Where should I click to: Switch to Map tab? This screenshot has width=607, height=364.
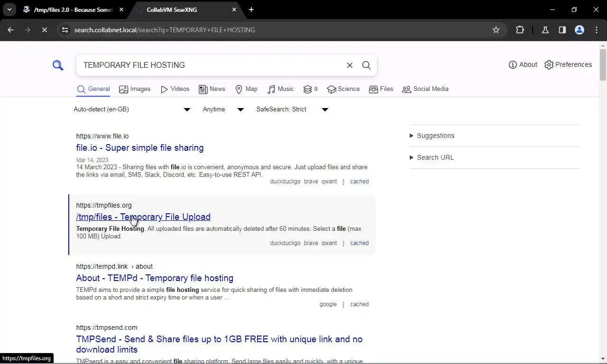tap(246, 89)
